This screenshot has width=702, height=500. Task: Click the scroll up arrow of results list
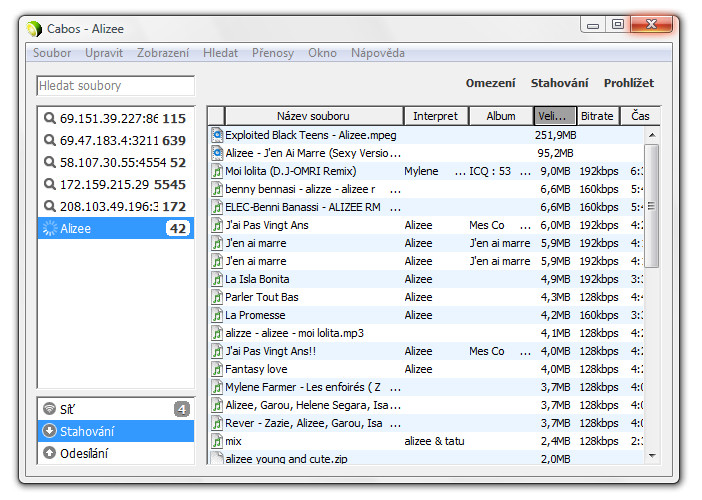[x=652, y=135]
